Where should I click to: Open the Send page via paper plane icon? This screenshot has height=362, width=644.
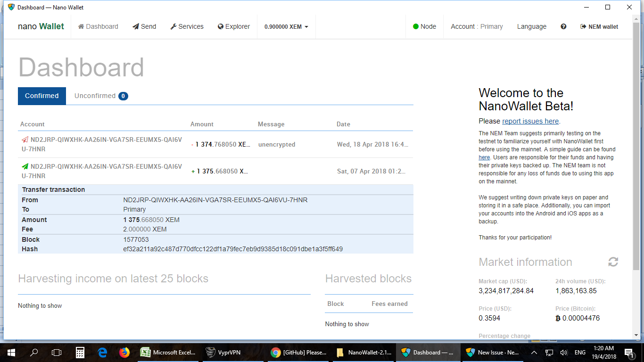135,26
